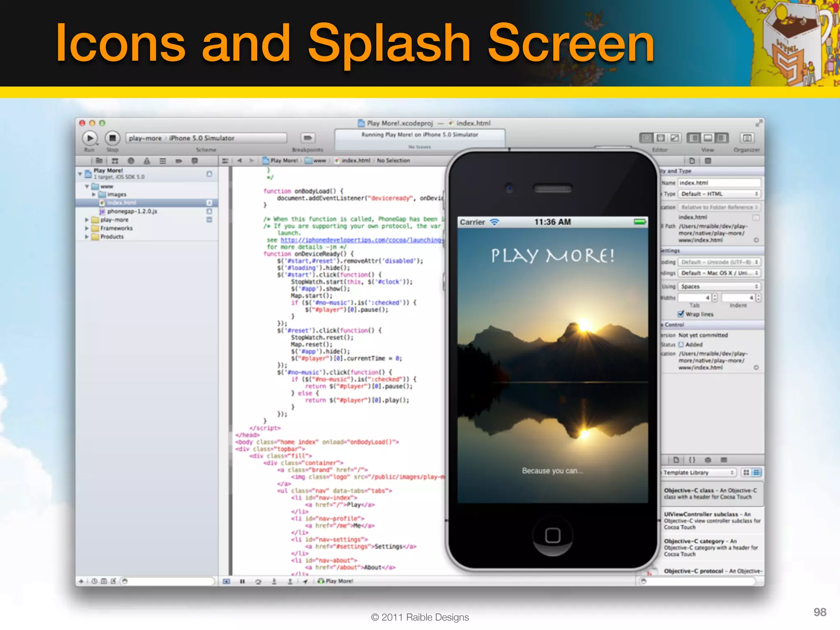Show the Code Snippet library braces icon
Screen dimensions: 840x630
pyautogui.click(x=692, y=460)
